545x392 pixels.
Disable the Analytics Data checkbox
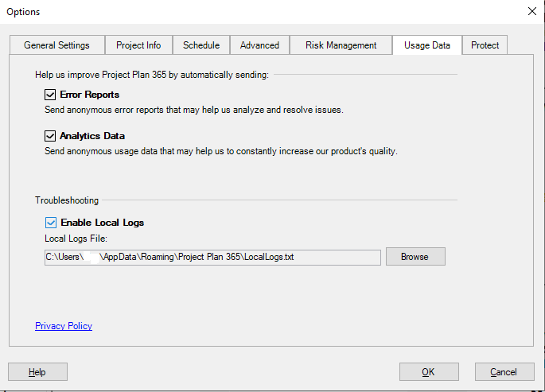51,136
